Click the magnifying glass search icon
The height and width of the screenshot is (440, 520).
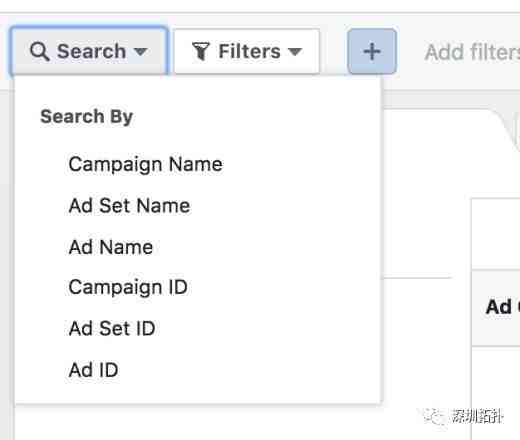[40, 52]
